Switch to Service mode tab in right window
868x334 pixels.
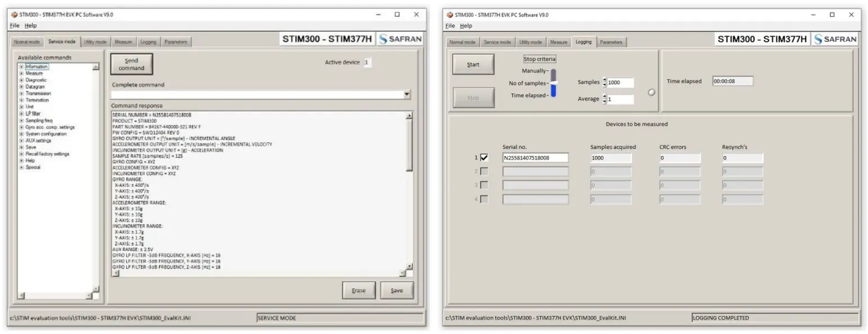[498, 42]
